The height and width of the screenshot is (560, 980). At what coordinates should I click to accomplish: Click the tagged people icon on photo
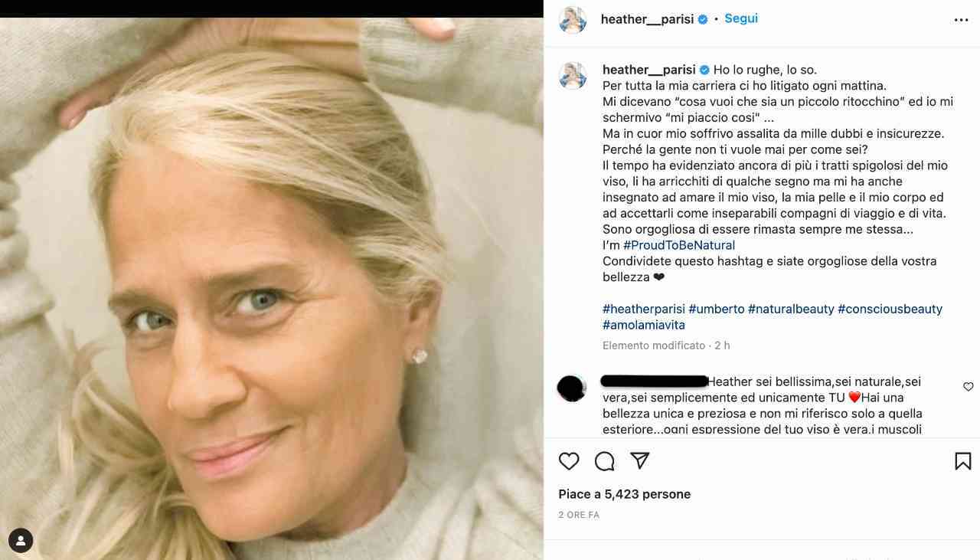tap(21, 540)
